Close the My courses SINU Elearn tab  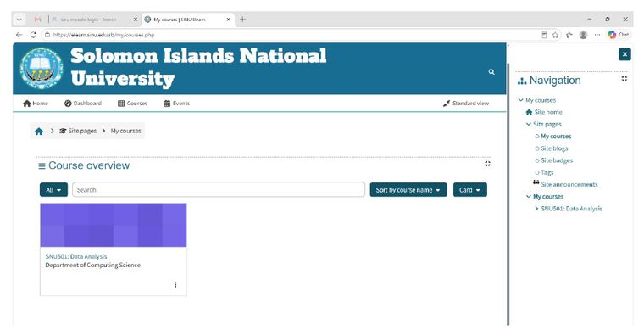[x=229, y=20]
